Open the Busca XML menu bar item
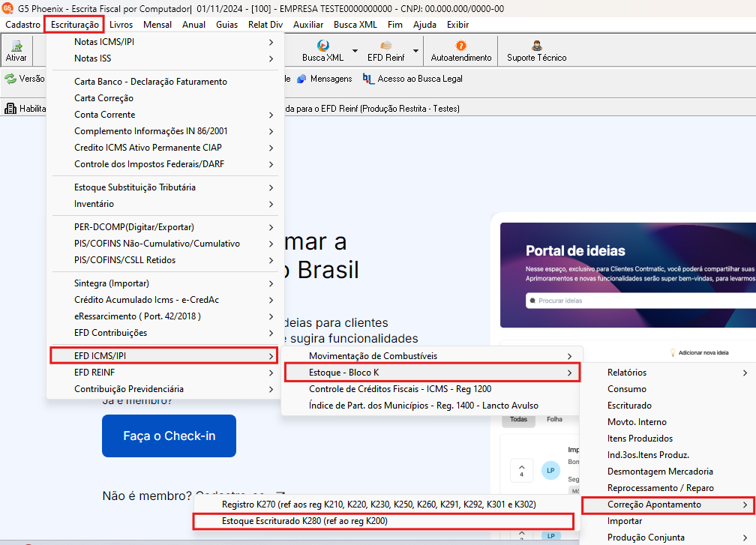The width and height of the screenshot is (756, 545). (x=355, y=25)
